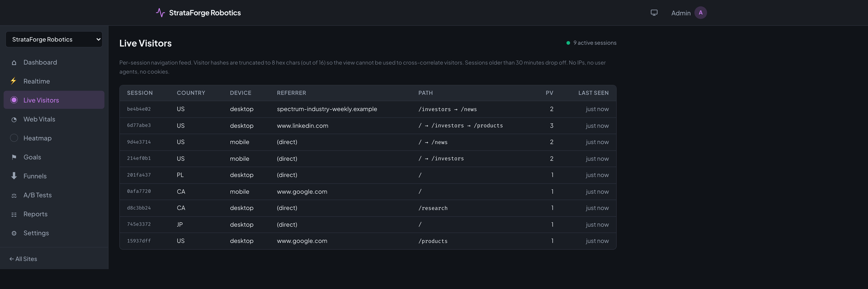The height and width of the screenshot is (289, 868).
Task: Open the Dashboard menu item
Action: [x=54, y=62]
